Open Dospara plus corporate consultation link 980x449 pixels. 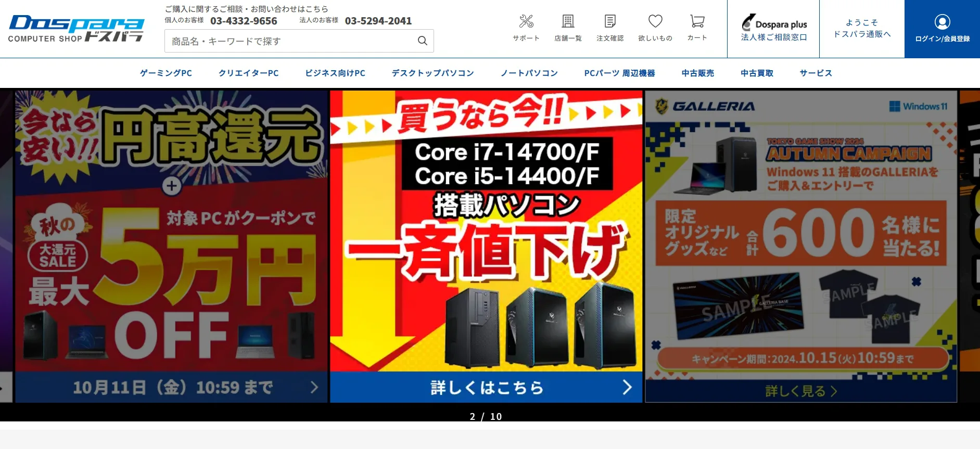click(x=774, y=29)
